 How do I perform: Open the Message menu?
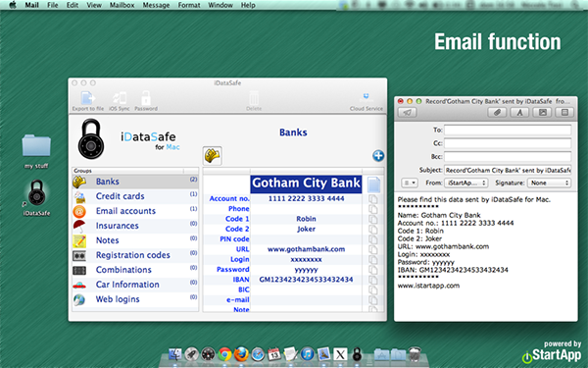coord(156,5)
